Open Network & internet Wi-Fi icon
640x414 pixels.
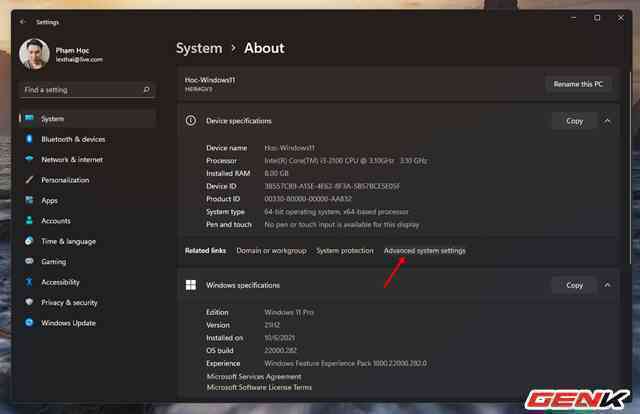click(29, 159)
